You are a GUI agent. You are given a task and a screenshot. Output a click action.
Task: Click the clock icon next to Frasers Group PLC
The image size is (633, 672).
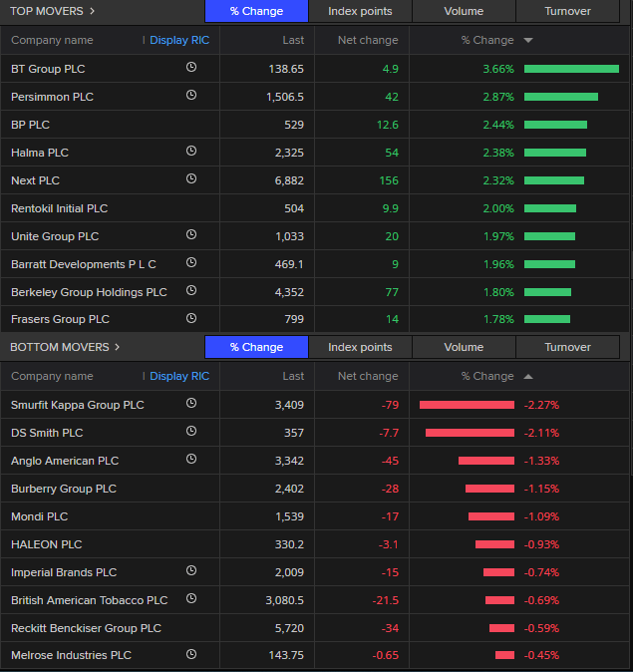pyautogui.click(x=191, y=318)
